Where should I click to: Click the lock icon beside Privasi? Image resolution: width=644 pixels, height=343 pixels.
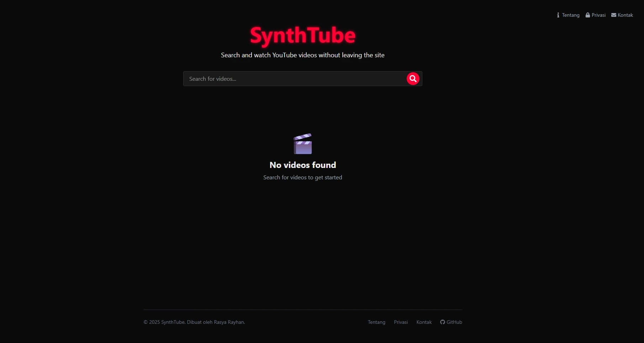(x=588, y=15)
